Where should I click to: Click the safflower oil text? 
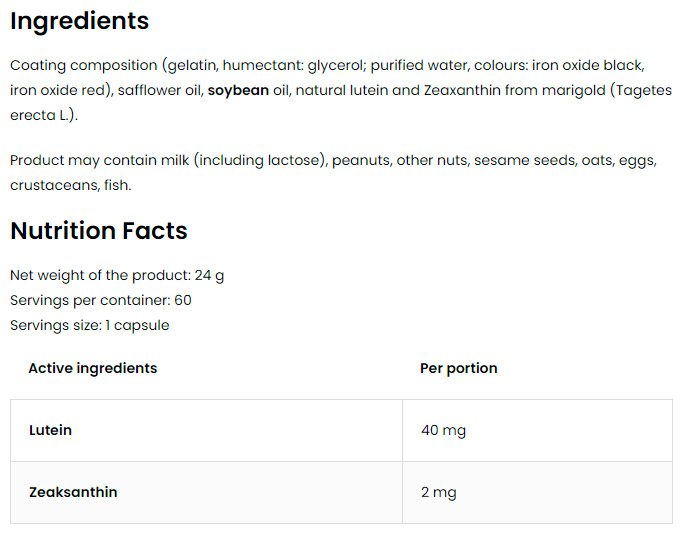[160, 90]
